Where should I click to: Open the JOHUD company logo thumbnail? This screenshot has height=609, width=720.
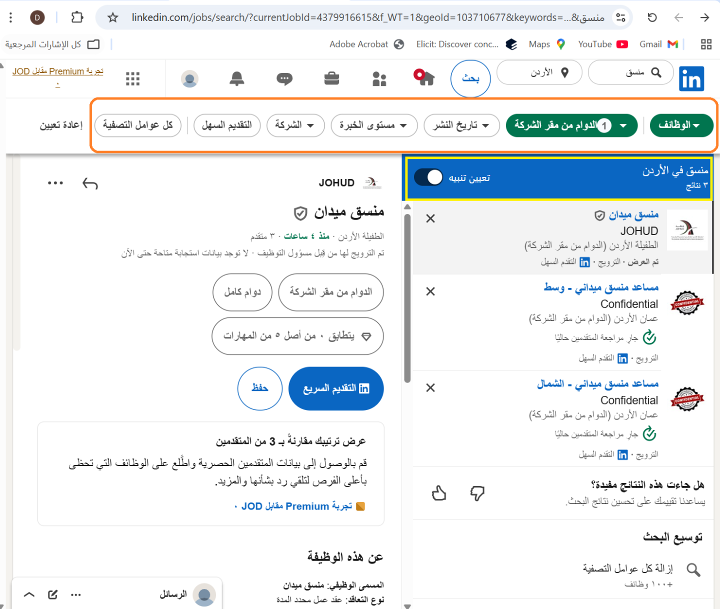[x=687, y=230]
